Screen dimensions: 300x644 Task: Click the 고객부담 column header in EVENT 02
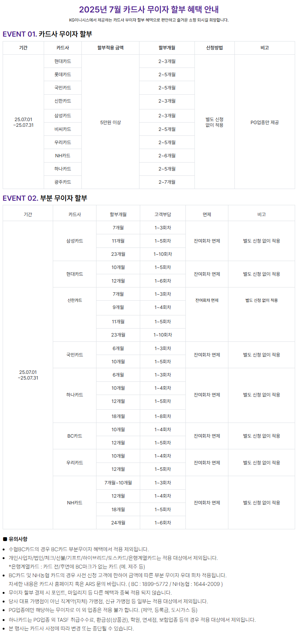tap(163, 214)
